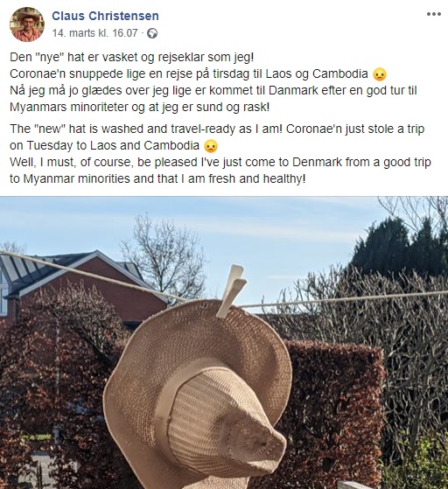Open the post timestamp 14. marts kl. 16.07
The image size is (448, 489).
94,32
